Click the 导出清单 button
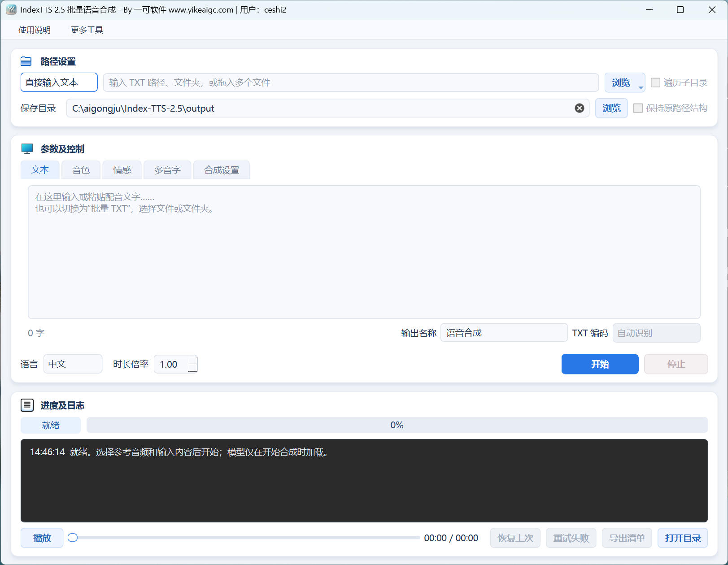The height and width of the screenshot is (565, 728). tap(627, 538)
